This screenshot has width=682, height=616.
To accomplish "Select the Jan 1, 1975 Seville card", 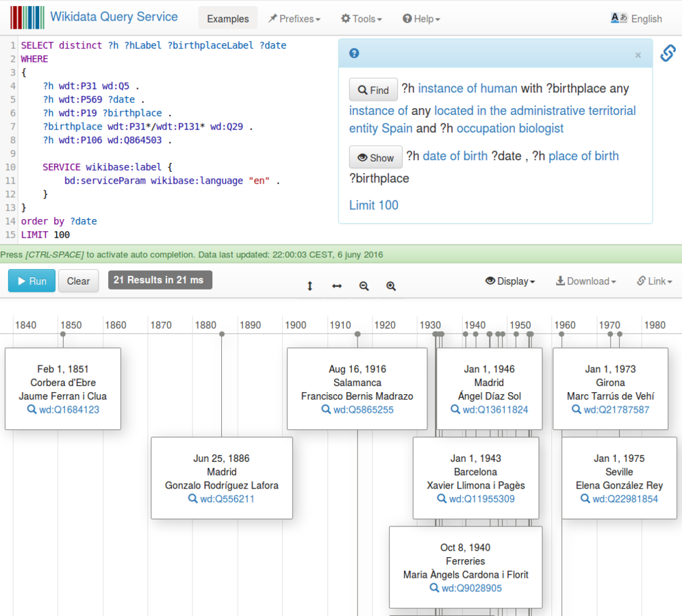I will click(619, 478).
